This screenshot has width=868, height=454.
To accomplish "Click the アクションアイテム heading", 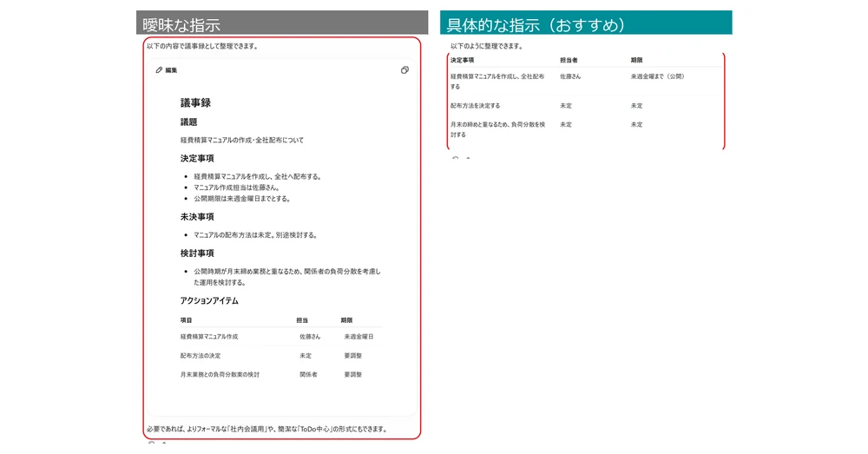I will [209, 301].
